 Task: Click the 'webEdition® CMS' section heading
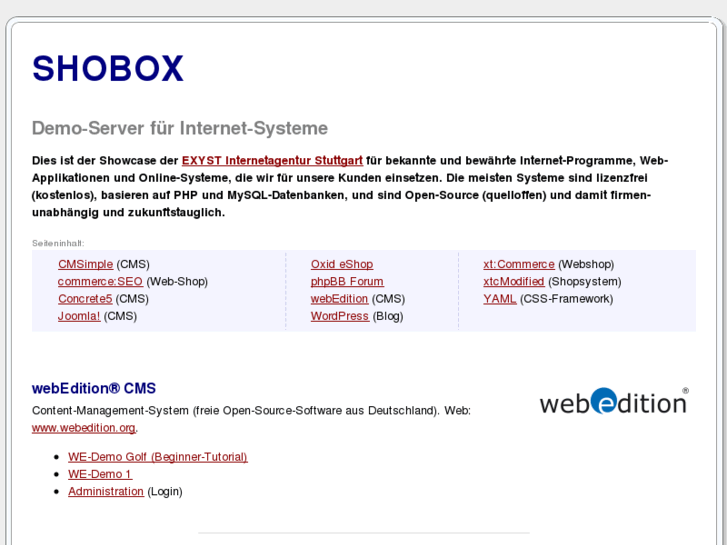94,388
